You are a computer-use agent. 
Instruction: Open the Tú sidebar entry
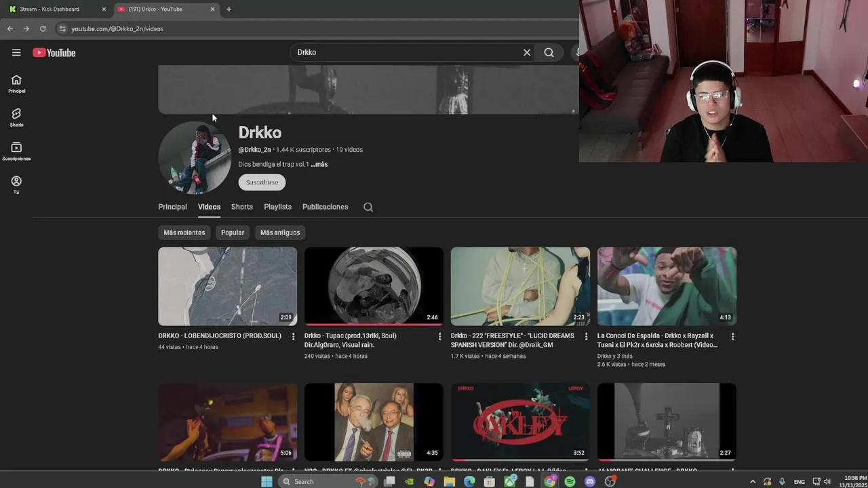(16, 185)
